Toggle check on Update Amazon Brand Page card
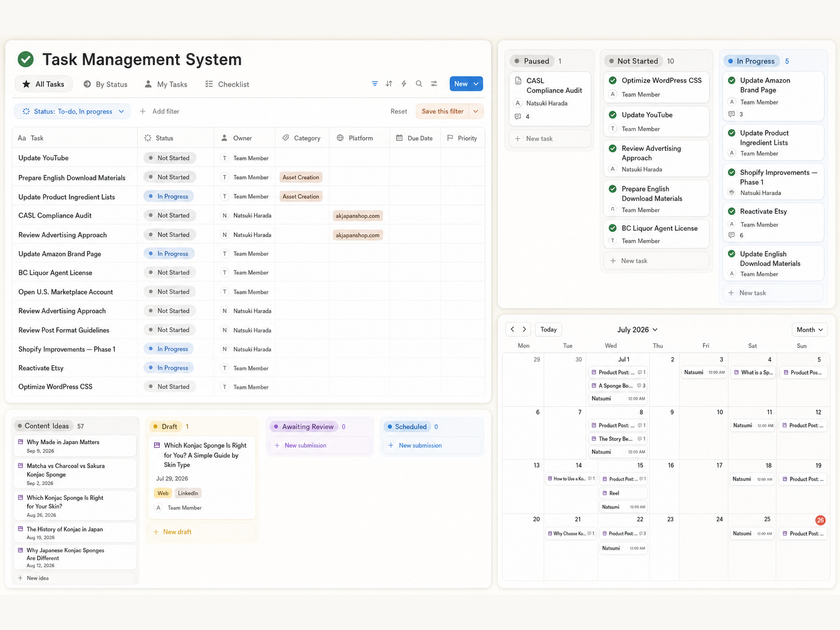The width and height of the screenshot is (840, 630). click(x=732, y=80)
